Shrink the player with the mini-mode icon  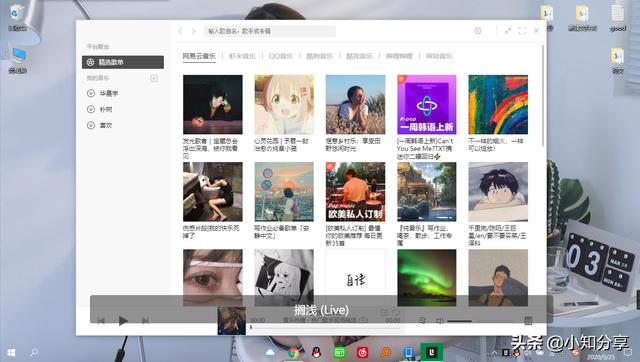(508, 31)
